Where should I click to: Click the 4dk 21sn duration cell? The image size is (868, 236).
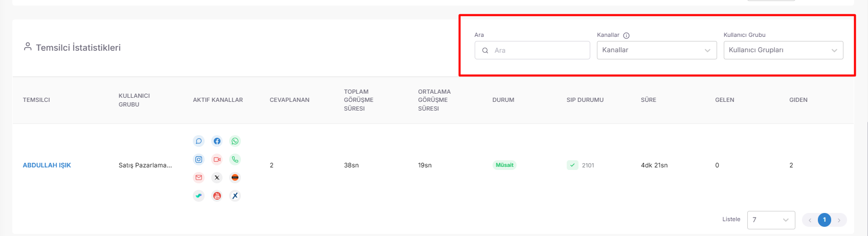[x=654, y=165]
